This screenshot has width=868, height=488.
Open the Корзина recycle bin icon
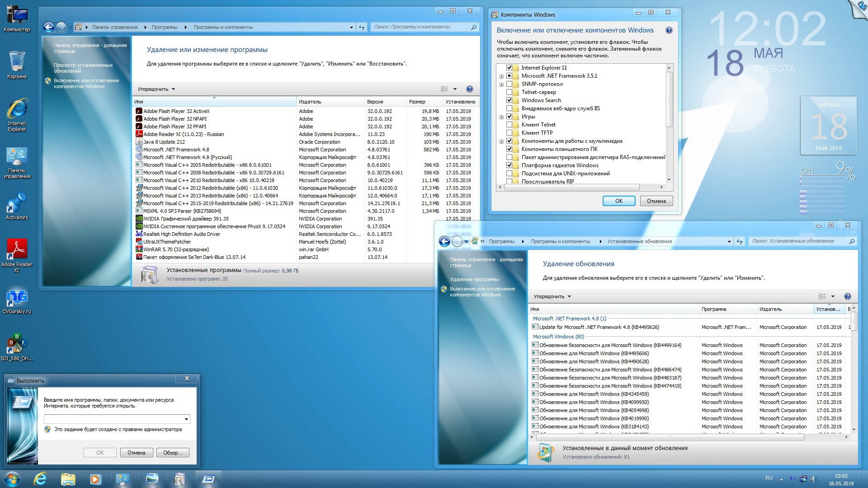point(17,65)
